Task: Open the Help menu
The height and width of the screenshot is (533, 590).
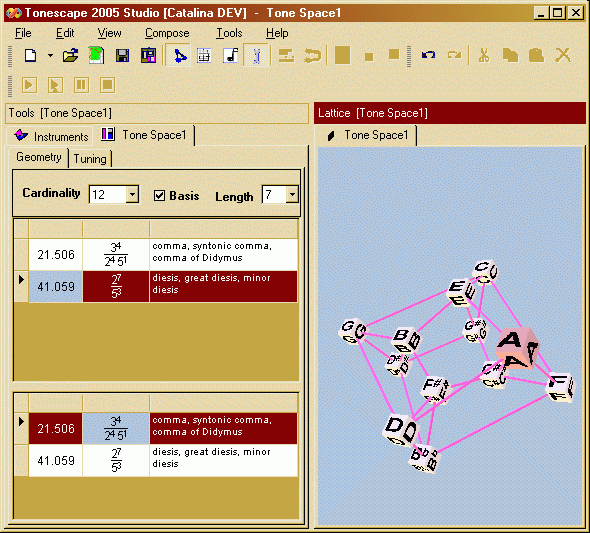Action: tap(277, 33)
